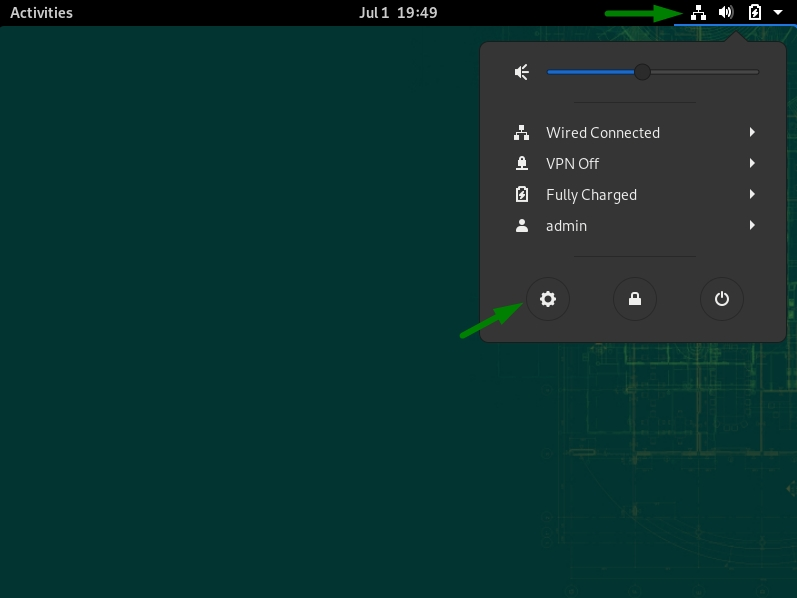Expand the admin user submenu arrow
The width and height of the screenshot is (797, 598).
click(x=752, y=225)
